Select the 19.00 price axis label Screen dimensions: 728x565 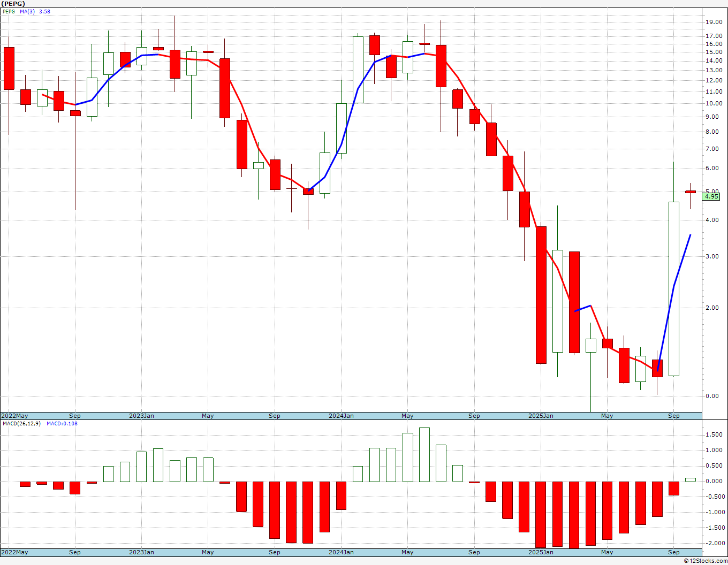(x=714, y=22)
